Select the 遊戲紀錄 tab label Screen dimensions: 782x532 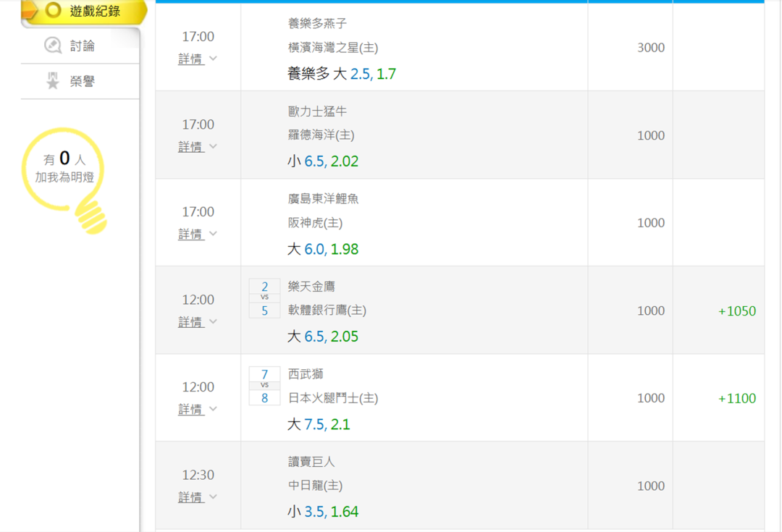95,11
